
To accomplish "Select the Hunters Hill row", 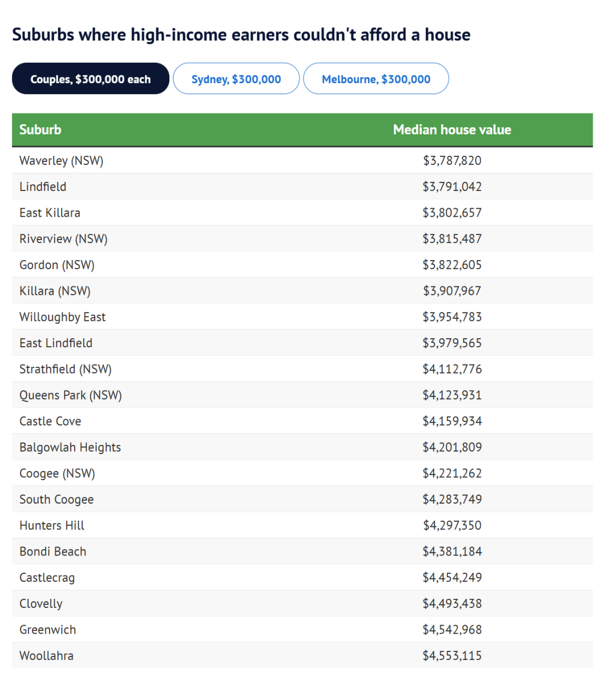I will pyautogui.click(x=302, y=525).
